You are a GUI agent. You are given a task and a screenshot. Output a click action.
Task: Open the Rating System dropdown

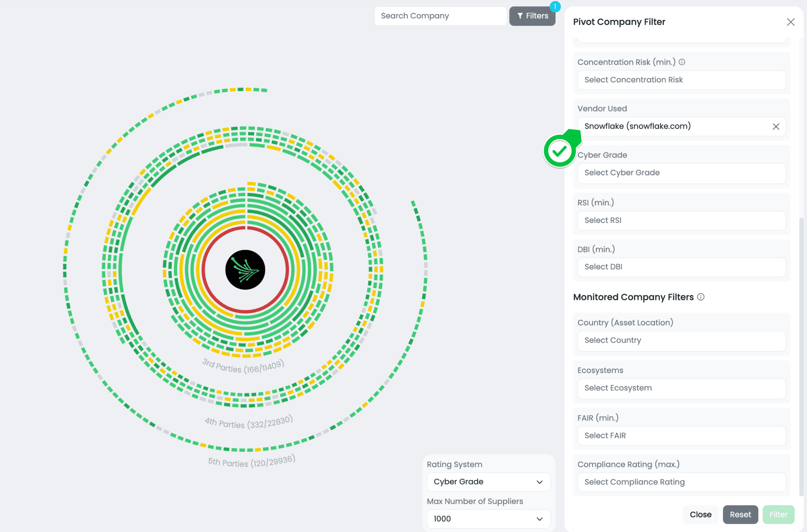pos(488,482)
